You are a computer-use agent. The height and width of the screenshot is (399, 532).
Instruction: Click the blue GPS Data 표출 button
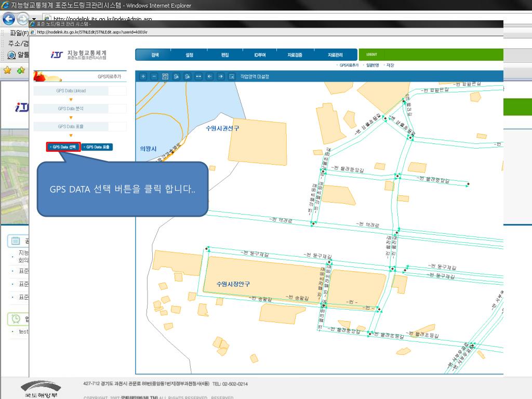97,147
